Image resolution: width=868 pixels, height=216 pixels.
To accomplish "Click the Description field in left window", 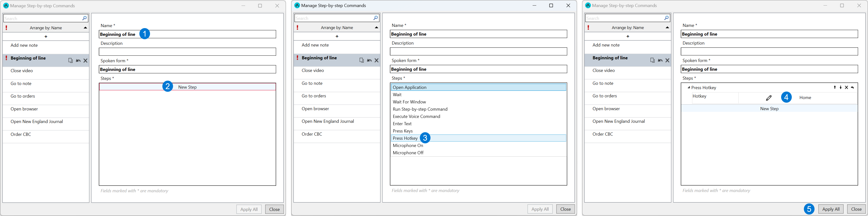I will pyautogui.click(x=187, y=52).
